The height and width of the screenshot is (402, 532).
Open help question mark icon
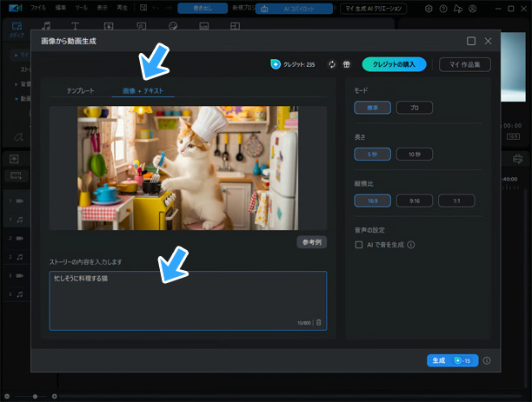tap(443, 9)
